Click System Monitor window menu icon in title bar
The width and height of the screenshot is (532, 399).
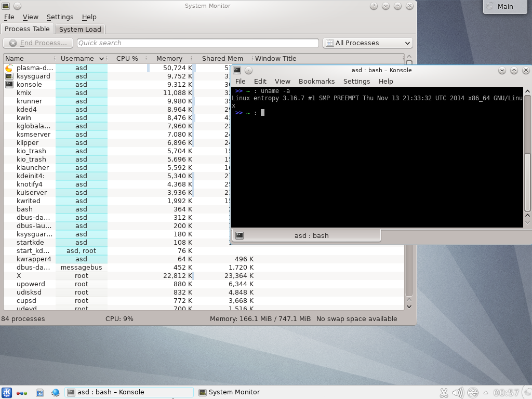(x=6, y=6)
